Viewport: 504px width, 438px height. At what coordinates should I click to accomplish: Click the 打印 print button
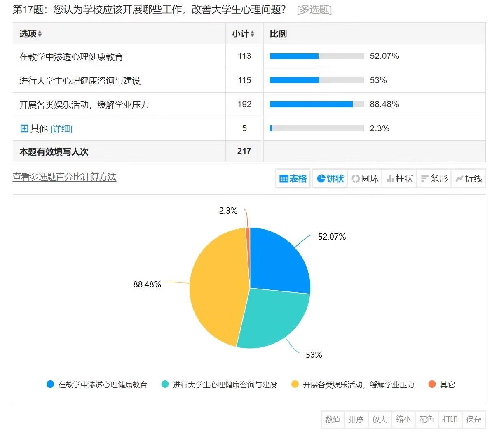[450, 419]
